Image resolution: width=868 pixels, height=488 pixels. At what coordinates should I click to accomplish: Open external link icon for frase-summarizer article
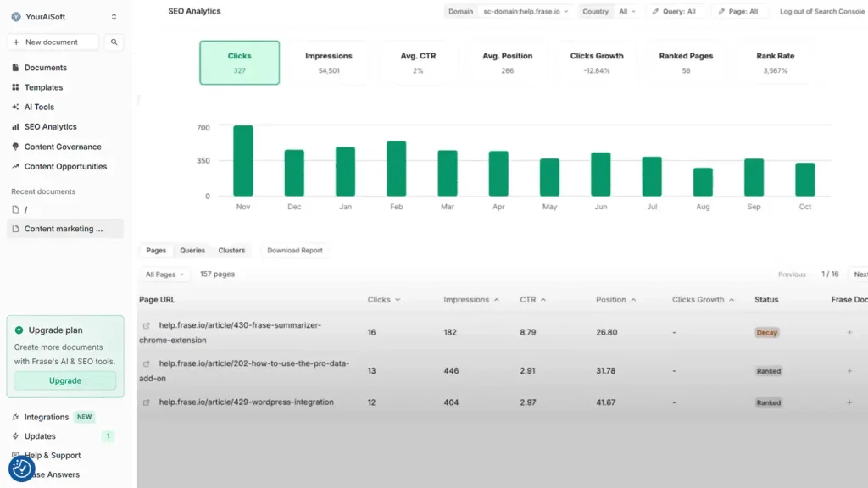(x=146, y=325)
